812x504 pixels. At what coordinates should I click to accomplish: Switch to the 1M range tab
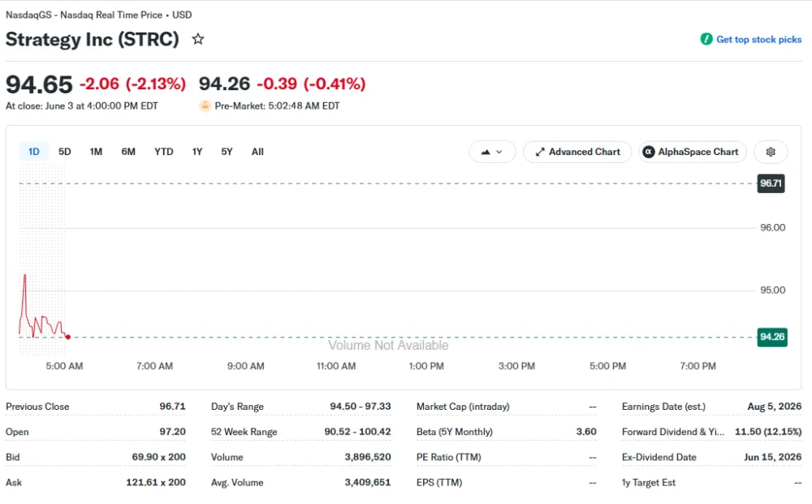point(96,152)
